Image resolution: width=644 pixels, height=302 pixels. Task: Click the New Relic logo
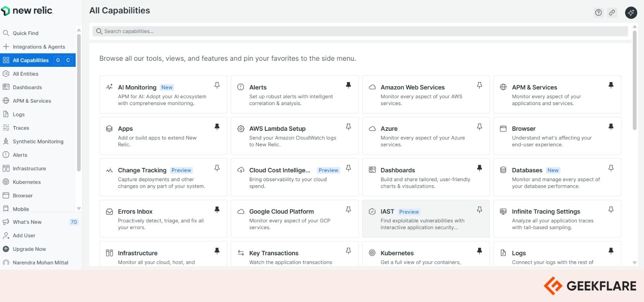click(x=27, y=11)
